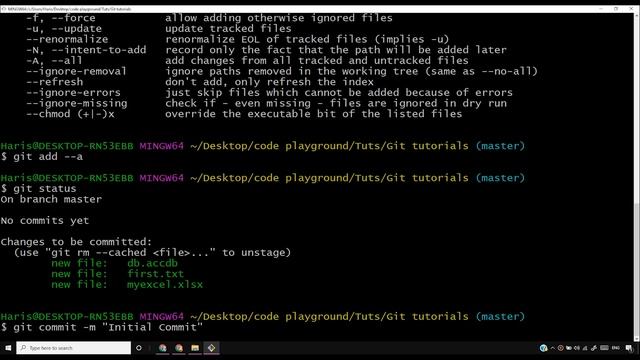Click the Cortana circle icon on taskbar
Image resolution: width=640 pixels, height=360 pixels.
pos(139,348)
